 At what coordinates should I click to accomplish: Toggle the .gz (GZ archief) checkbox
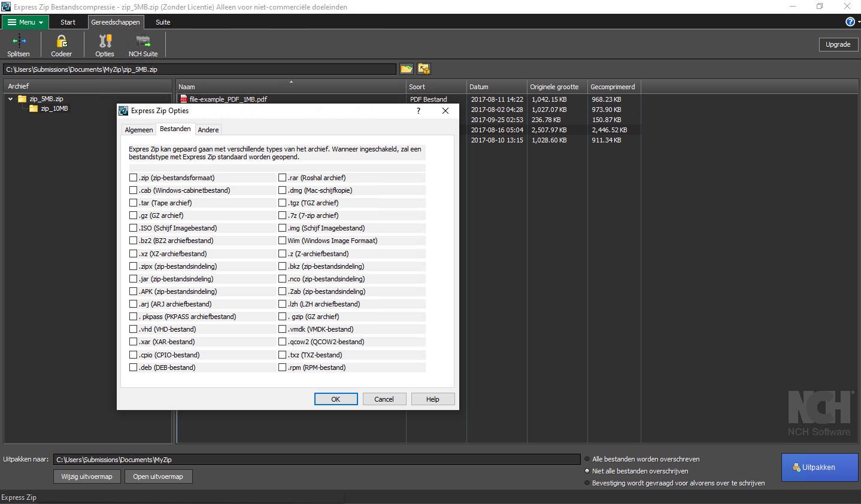tap(134, 215)
